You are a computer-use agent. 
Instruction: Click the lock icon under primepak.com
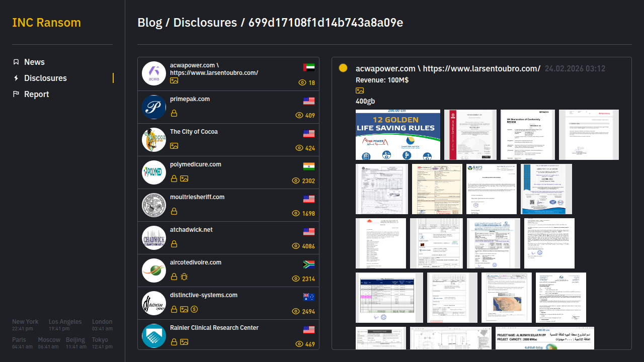pos(174,113)
